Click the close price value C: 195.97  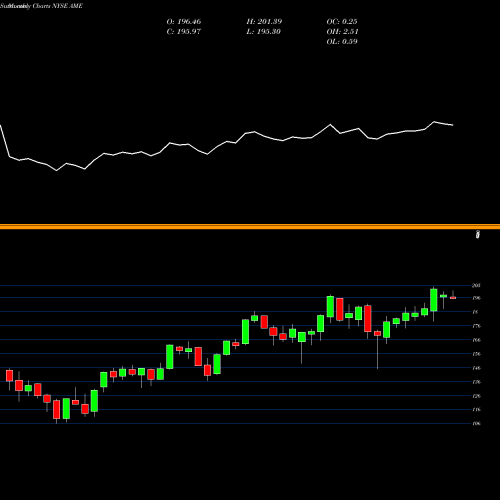(184, 32)
